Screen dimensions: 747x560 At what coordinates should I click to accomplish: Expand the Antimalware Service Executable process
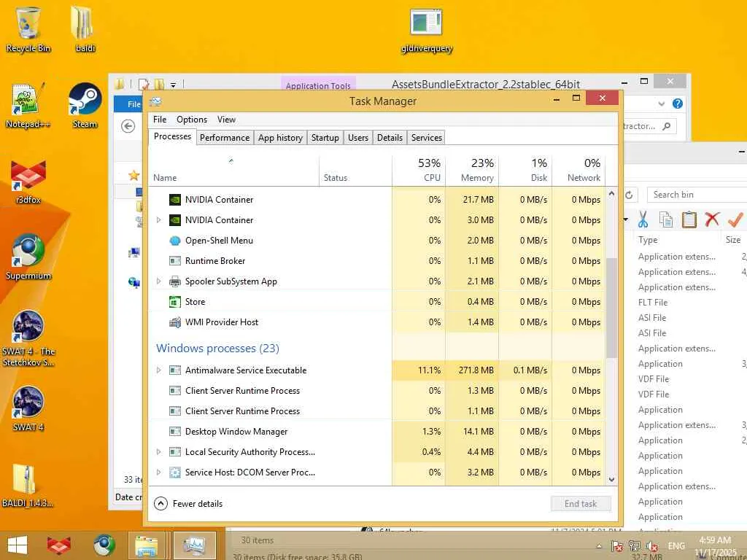tap(158, 370)
